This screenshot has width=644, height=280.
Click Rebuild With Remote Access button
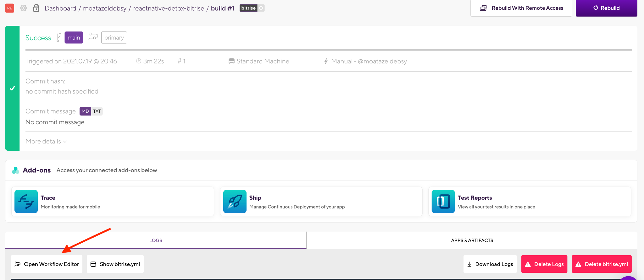[x=521, y=8]
